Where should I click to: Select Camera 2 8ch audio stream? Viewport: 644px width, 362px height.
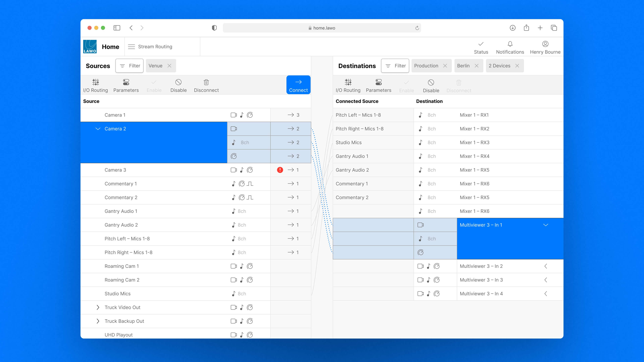pos(249,142)
